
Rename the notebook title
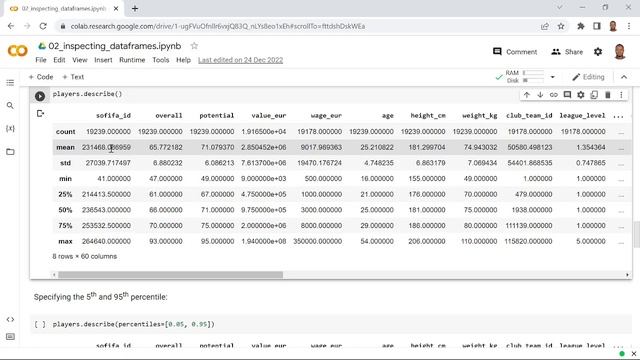tap(114, 46)
